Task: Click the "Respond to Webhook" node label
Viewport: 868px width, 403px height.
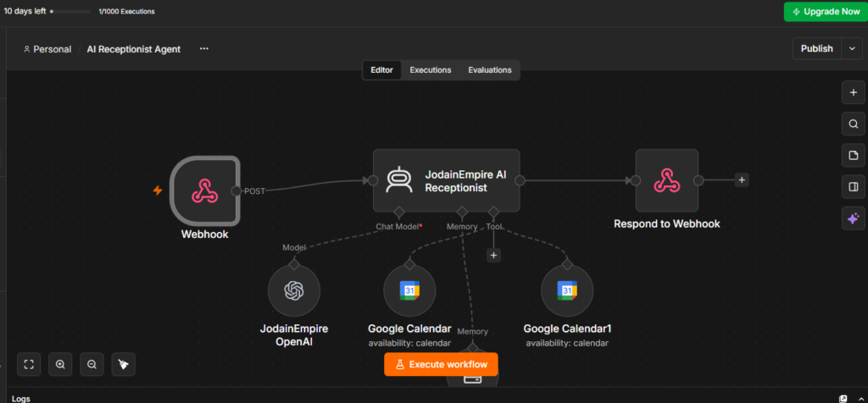Action: point(667,224)
